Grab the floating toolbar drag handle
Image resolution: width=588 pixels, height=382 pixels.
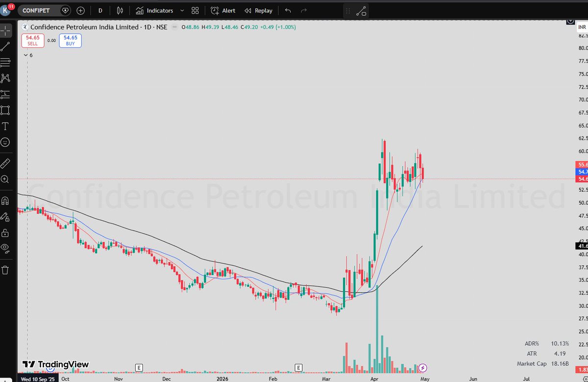[348, 11]
